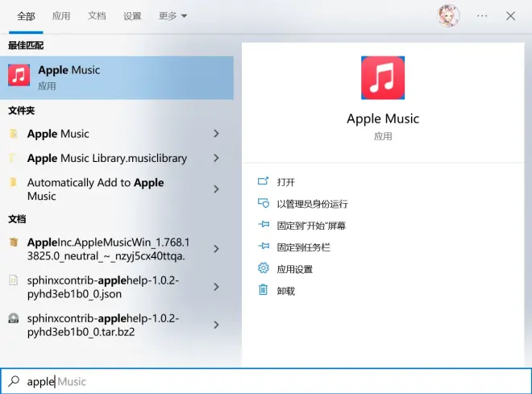532x394 pixels.
Task: Select Apple Music Library.musiclibrary result text
Action: (107, 159)
